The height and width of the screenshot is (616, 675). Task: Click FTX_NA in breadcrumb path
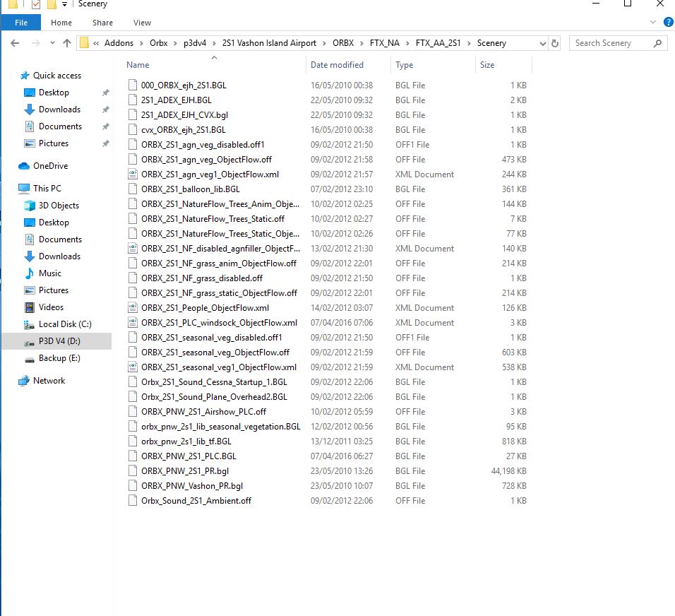click(384, 43)
